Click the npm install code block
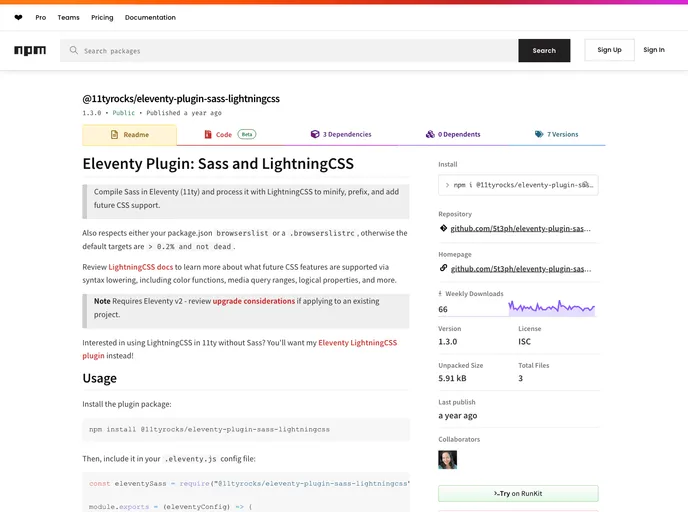688x512 pixels. coord(246,429)
